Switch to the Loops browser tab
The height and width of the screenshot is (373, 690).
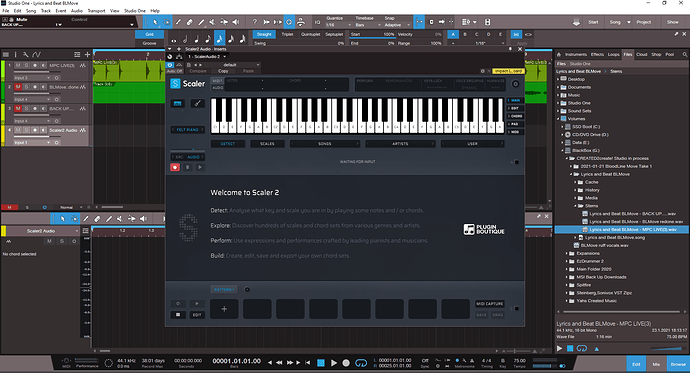[613, 55]
